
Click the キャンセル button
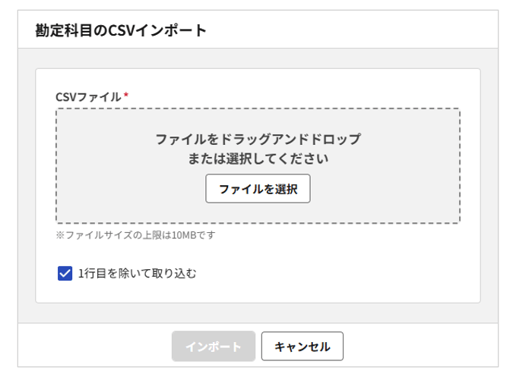point(302,346)
